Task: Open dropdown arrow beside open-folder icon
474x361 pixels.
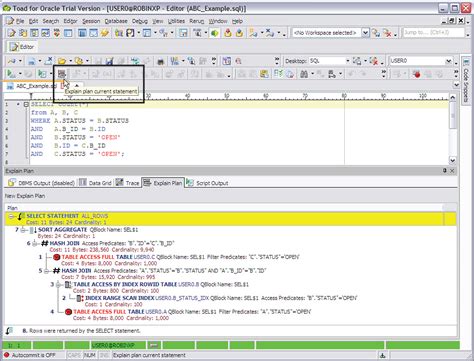Action: pos(70,61)
